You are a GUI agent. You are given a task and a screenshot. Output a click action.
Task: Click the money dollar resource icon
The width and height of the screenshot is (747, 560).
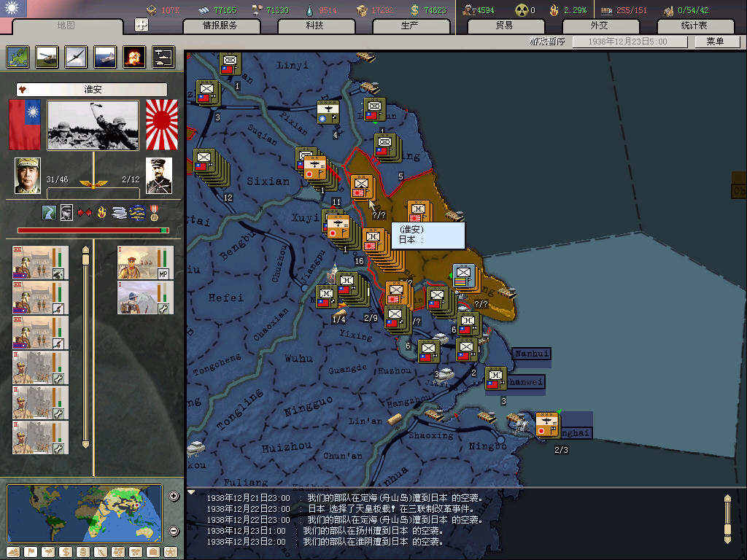pos(414,10)
